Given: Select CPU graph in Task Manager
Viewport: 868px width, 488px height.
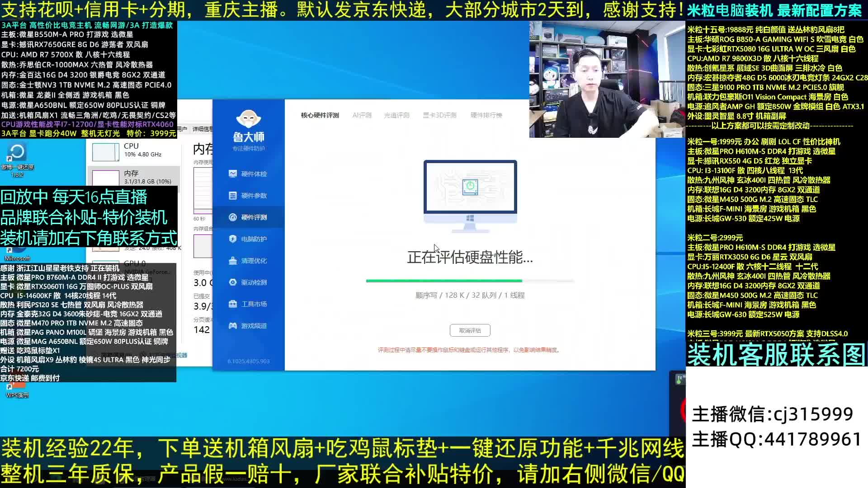Looking at the screenshot, I should click(x=105, y=152).
